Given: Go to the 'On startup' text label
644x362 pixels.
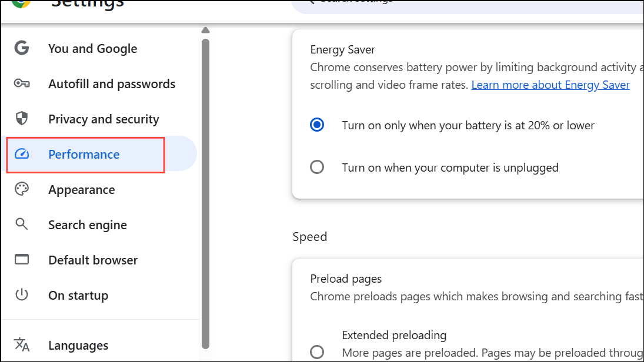Looking at the screenshot, I should click(x=78, y=295).
